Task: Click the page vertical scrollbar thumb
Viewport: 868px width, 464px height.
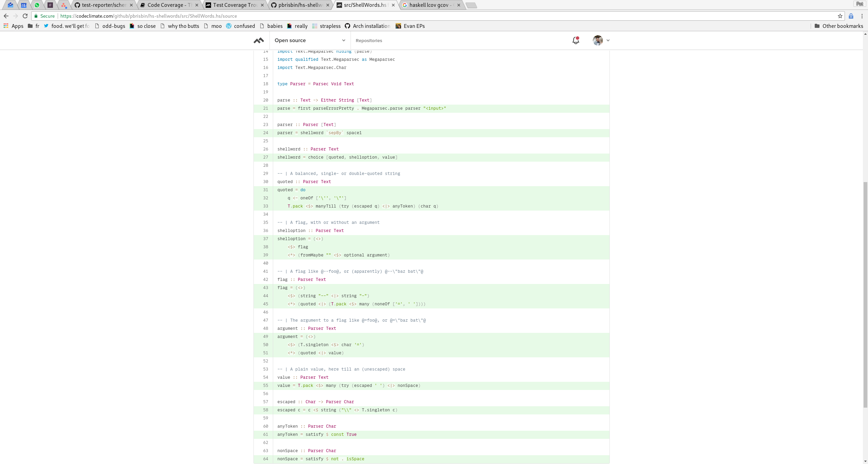Action: tap(865, 294)
